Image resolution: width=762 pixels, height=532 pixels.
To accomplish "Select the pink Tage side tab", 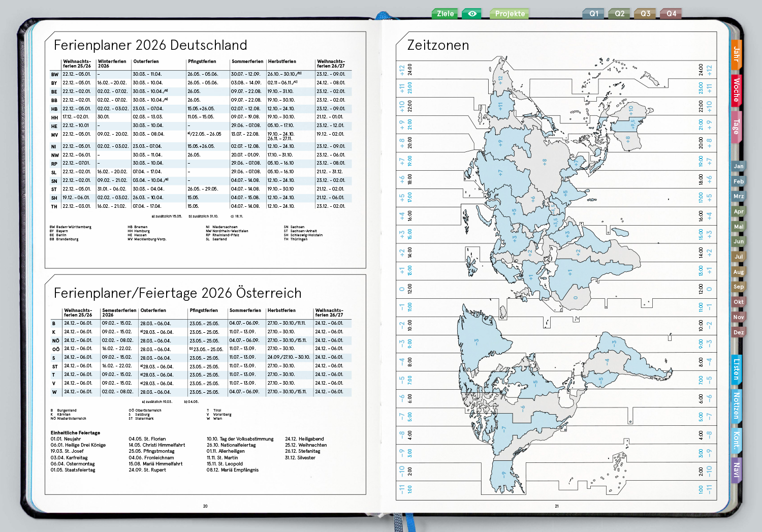I will click(736, 127).
